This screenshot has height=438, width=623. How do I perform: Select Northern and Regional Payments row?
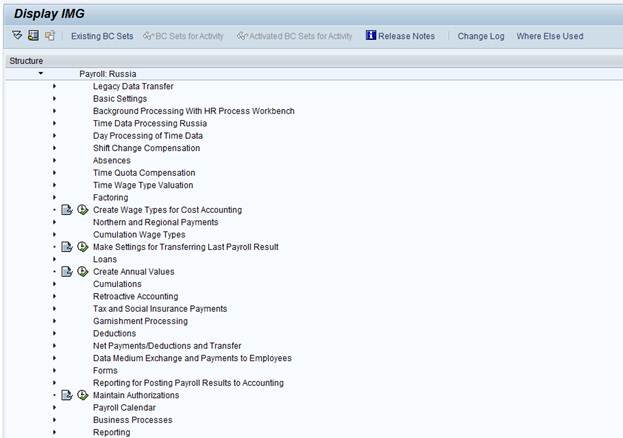(155, 222)
